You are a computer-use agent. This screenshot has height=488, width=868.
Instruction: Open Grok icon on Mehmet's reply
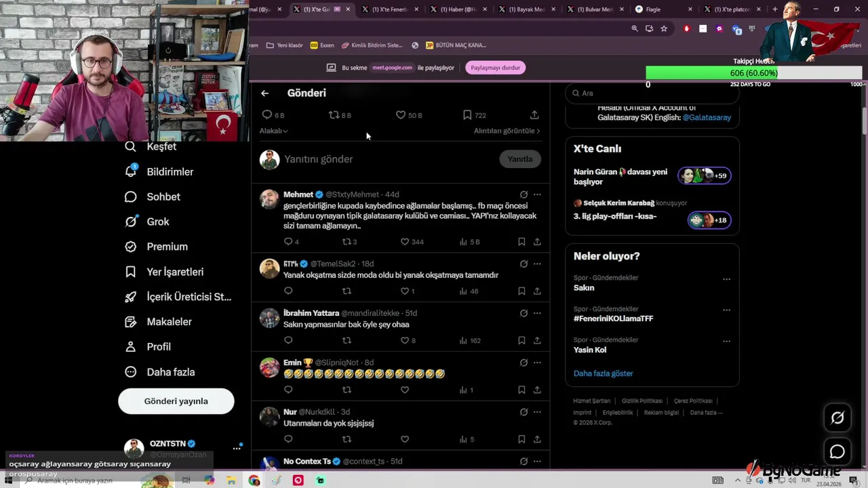[x=524, y=195]
